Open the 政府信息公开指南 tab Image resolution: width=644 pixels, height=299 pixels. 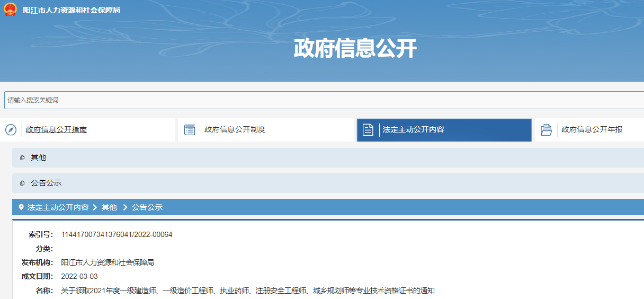(x=56, y=130)
